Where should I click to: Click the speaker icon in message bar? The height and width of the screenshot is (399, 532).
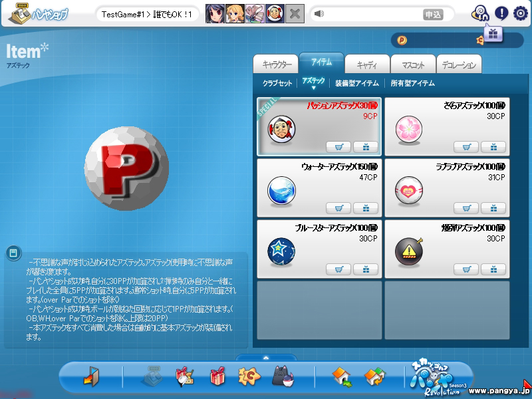coord(319,14)
